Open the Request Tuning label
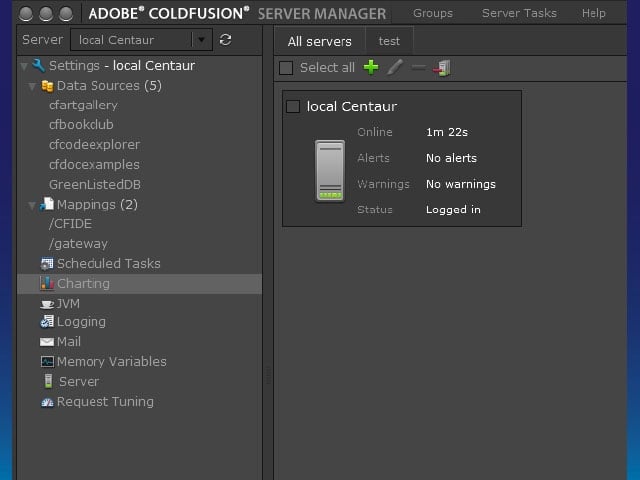This screenshot has width=640, height=480. coord(105,402)
